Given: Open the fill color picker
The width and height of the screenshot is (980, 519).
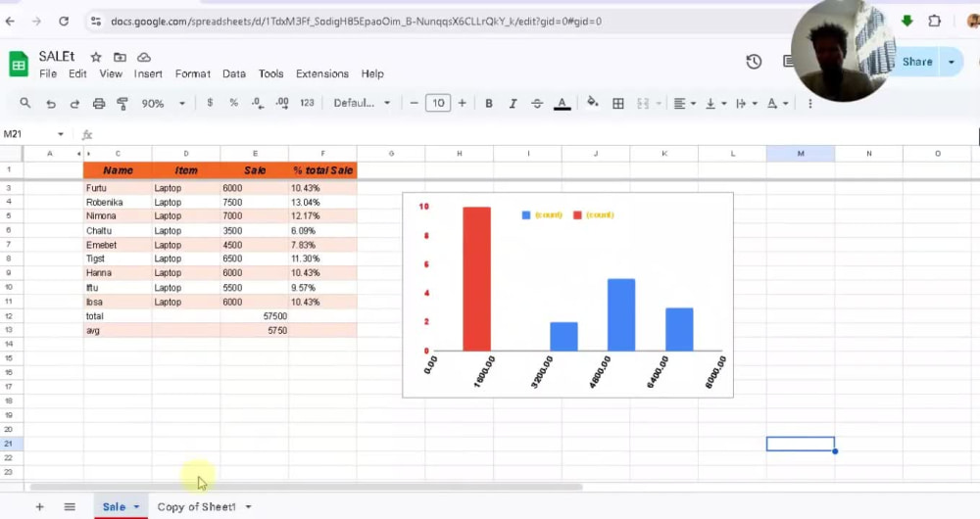Looking at the screenshot, I should coord(593,103).
